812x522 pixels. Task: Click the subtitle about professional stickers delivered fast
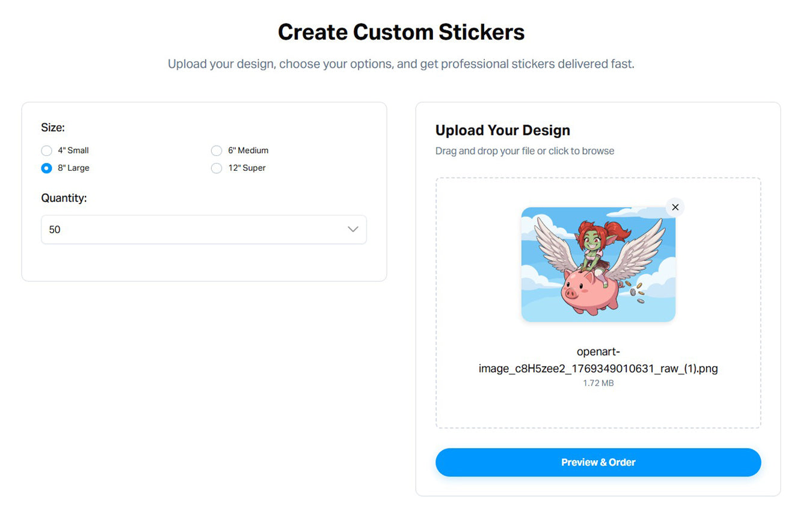click(x=401, y=64)
